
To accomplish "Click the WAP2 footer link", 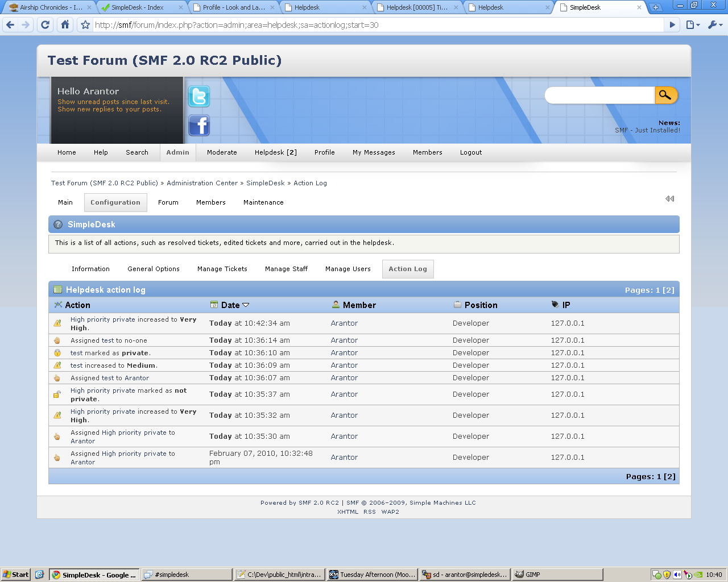I will click(x=390, y=512).
